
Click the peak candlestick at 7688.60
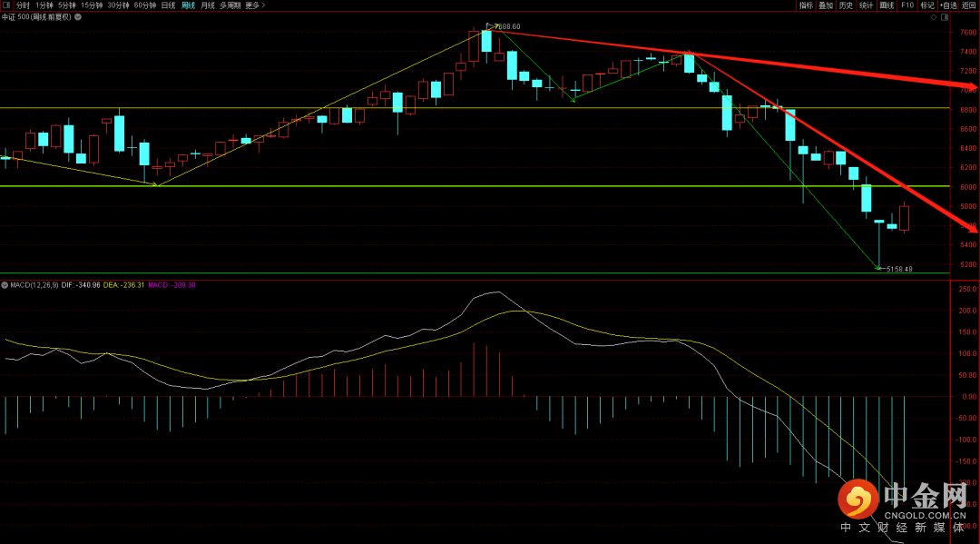(486, 41)
